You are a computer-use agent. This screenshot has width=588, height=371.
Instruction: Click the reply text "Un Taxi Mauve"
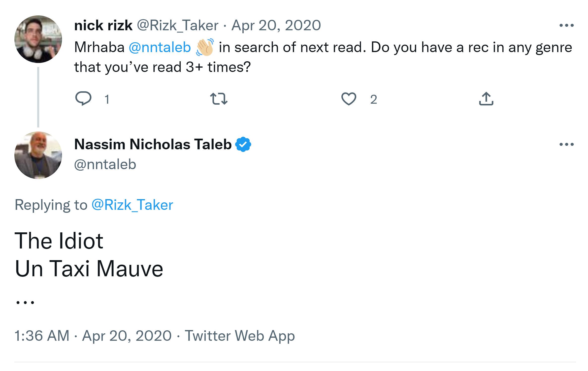[89, 269]
